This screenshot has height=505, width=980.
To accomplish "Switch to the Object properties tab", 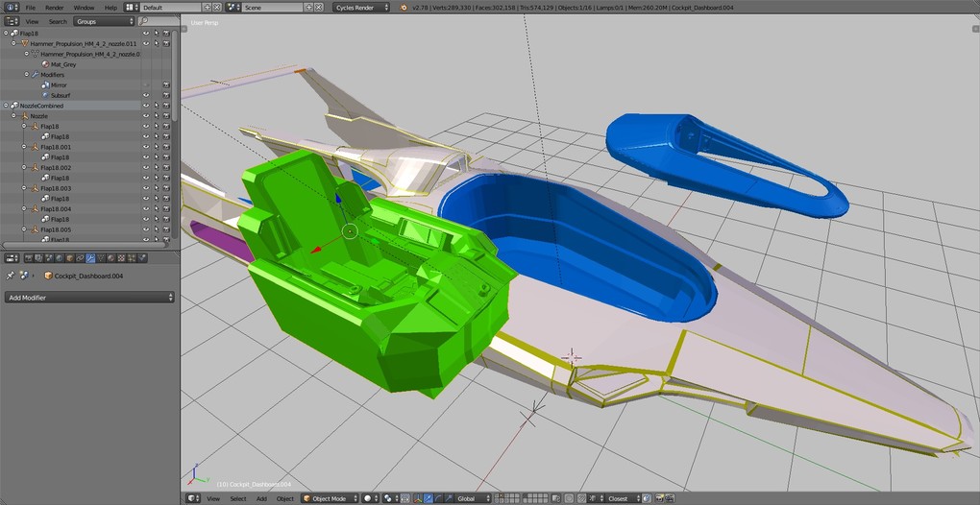I will pyautogui.click(x=69, y=258).
